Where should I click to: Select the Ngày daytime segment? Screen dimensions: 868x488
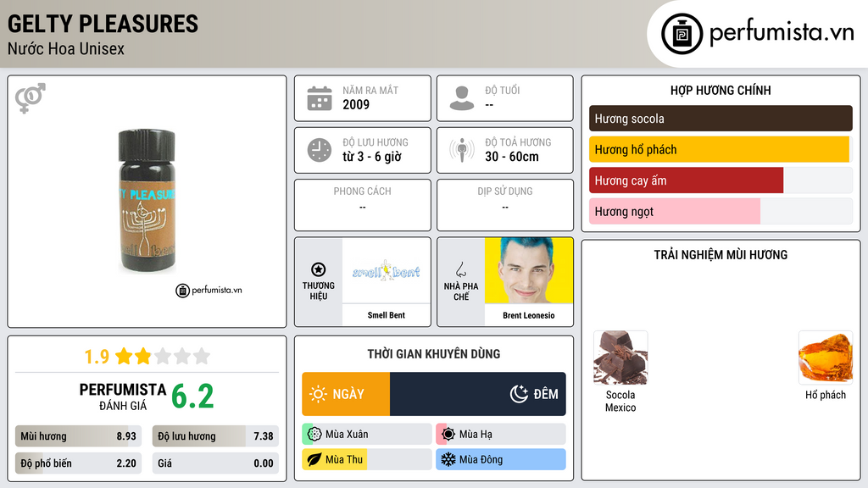click(346, 394)
